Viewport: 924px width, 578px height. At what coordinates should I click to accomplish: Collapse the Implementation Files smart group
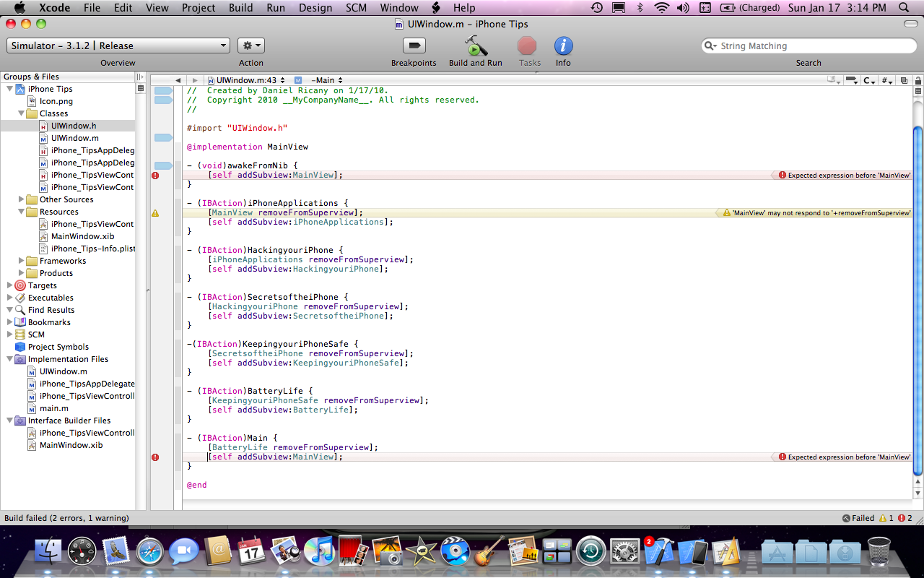click(9, 359)
